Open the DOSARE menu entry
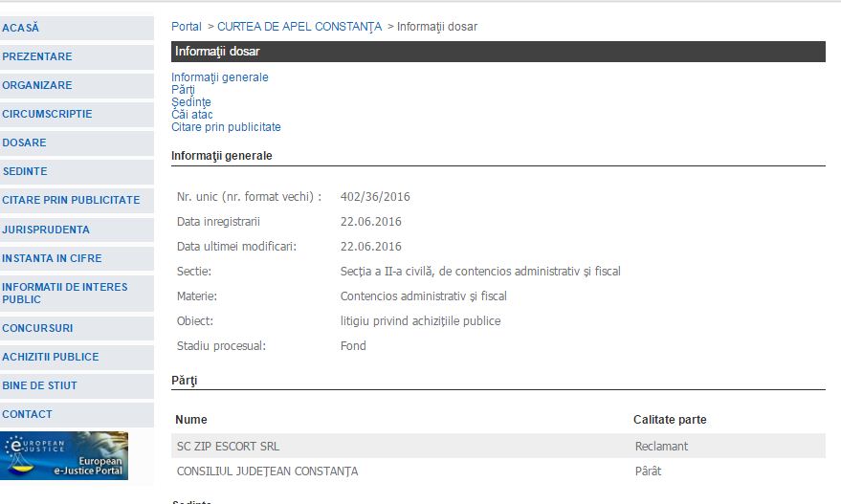Viewport: 841px width, 504px height. (24, 142)
